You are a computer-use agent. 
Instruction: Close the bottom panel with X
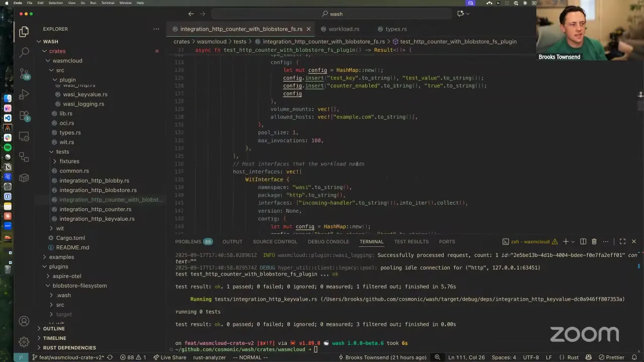(633, 242)
